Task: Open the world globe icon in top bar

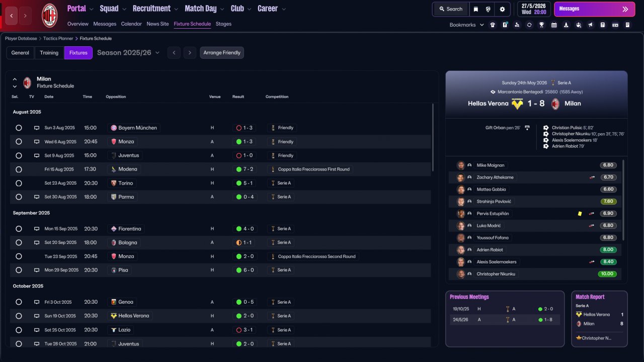Action: pos(488,9)
